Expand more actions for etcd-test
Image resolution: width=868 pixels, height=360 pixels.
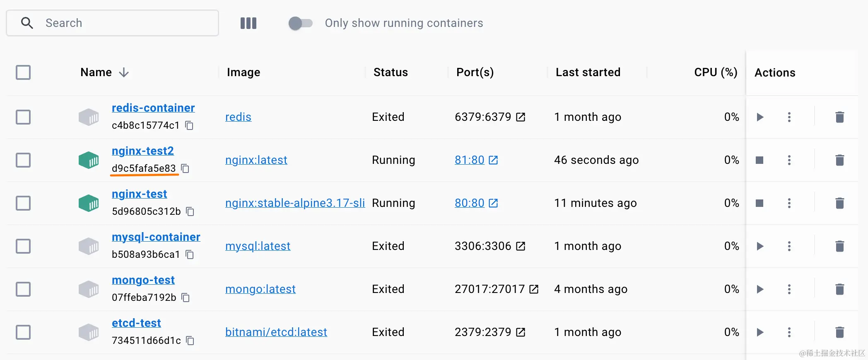pos(789,332)
